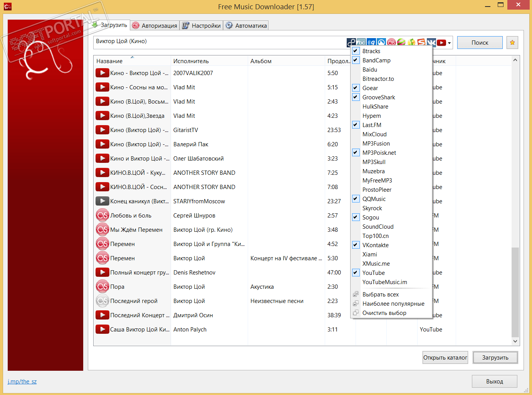Click the search field containing 'Виктор Цой (Кино)'
532x395 pixels.
[220, 42]
